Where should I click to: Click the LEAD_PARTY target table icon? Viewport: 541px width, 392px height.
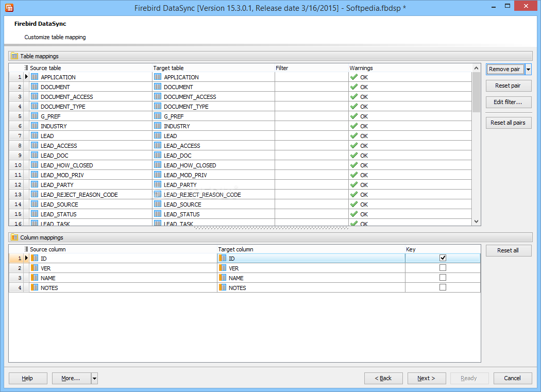[x=158, y=184]
